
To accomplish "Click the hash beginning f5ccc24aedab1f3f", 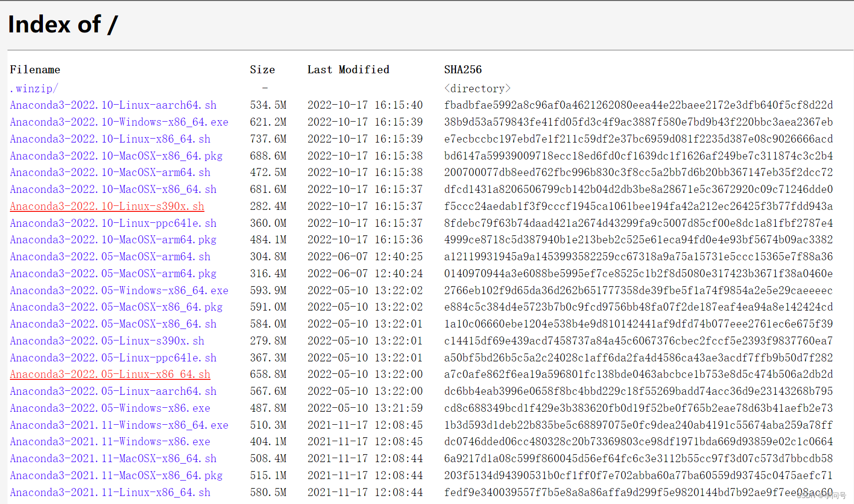I will click(639, 206).
